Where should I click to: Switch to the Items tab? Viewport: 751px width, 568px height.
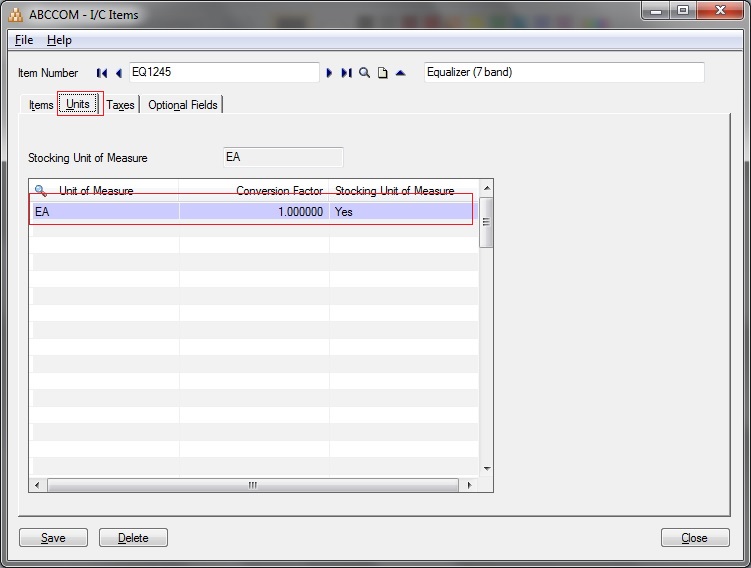point(41,105)
